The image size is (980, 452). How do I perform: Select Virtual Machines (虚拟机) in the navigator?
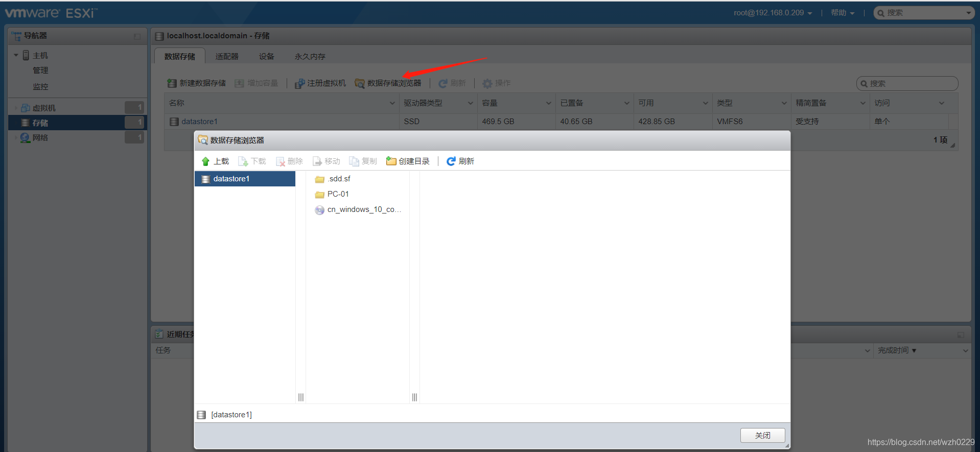pyautogui.click(x=44, y=108)
